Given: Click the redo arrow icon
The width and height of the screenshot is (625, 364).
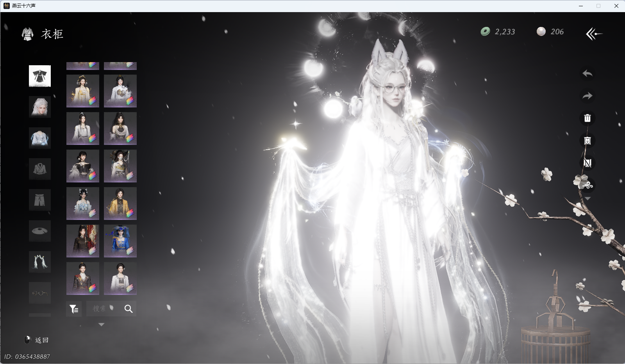Looking at the screenshot, I should [587, 96].
